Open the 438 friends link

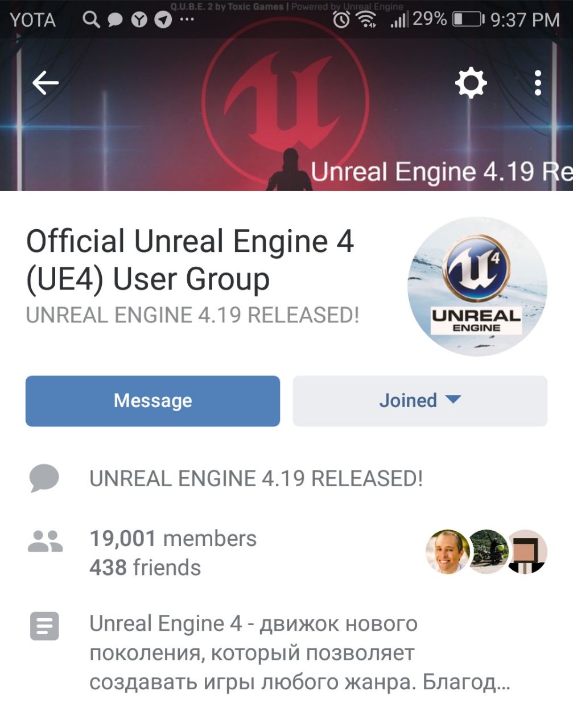click(145, 568)
